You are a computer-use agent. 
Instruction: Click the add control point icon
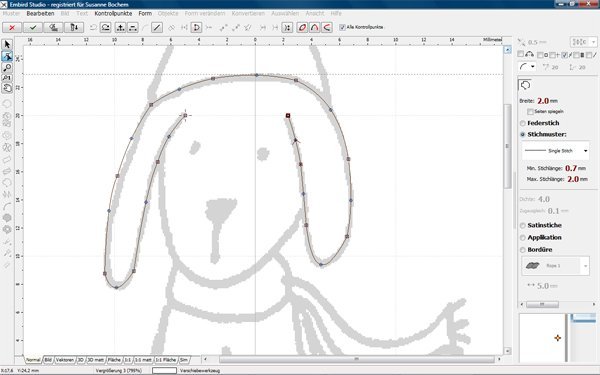(121, 28)
